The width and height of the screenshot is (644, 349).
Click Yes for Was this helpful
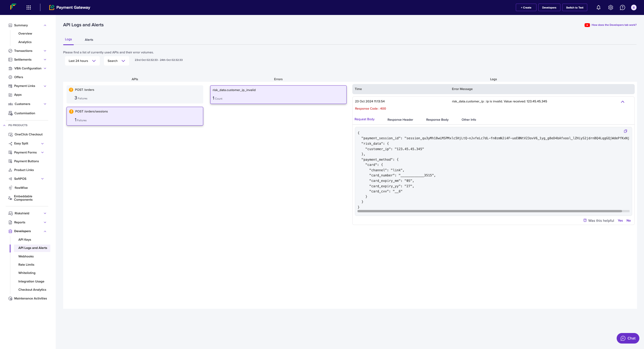pyautogui.click(x=620, y=221)
